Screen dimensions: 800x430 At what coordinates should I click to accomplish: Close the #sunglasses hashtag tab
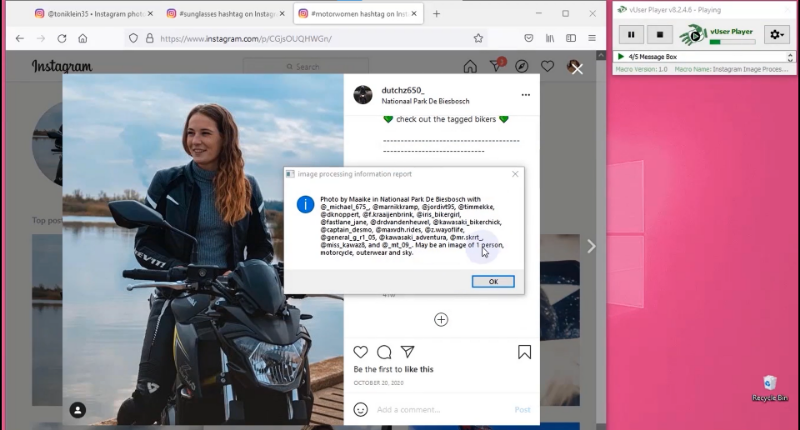(282, 14)
